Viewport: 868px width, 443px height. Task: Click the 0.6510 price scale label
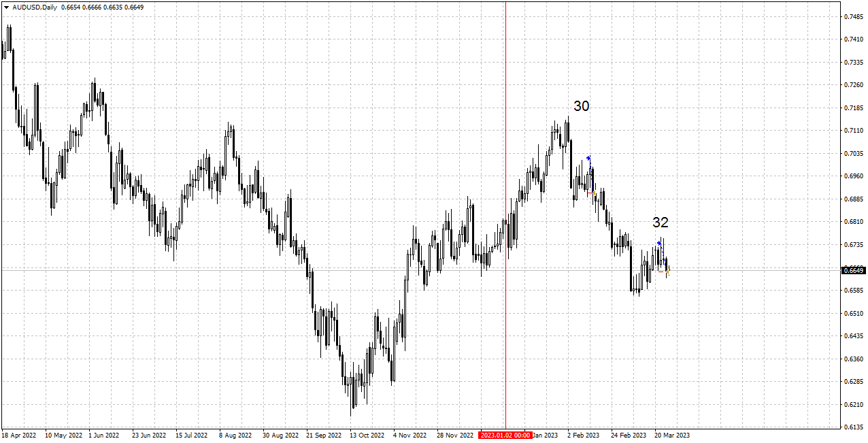pyautogui.click(x=853, y=313)
